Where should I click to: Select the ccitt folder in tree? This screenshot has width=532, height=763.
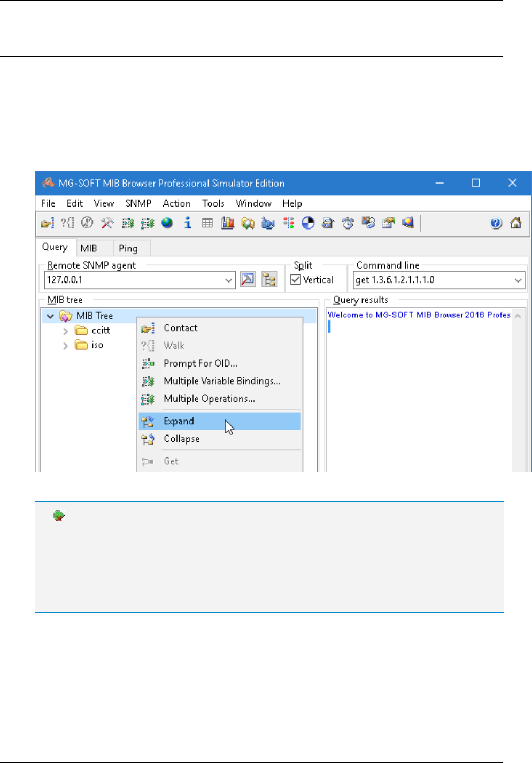click(x=101, y=331)
